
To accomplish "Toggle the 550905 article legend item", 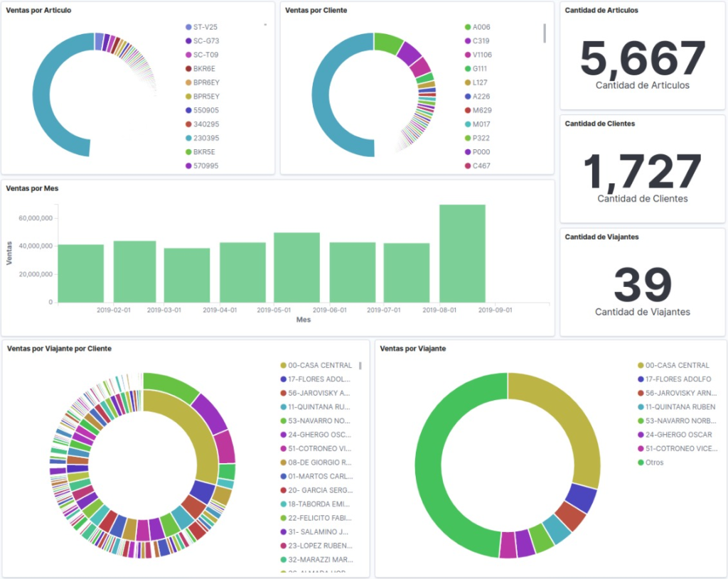I will click(x=206, y=111).
